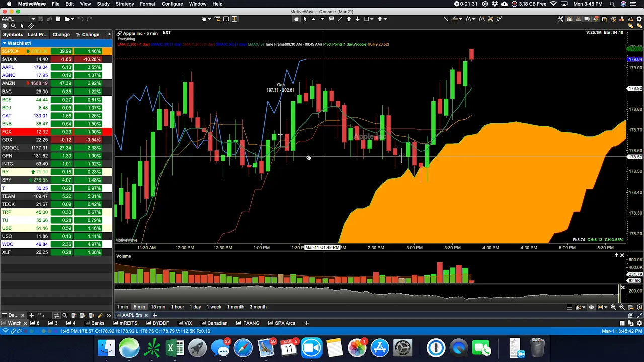
Task: Set the bar size to 15 min
Action: tap(158, 307)
